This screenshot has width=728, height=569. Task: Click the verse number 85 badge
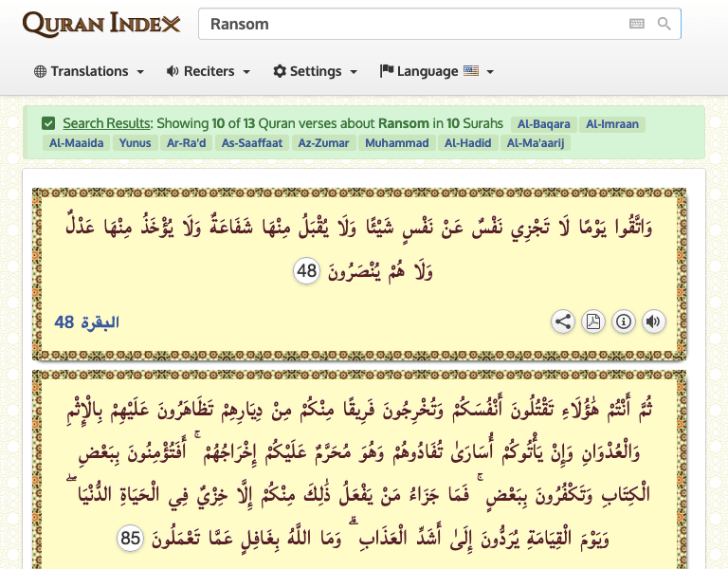[x=130, y=538]
